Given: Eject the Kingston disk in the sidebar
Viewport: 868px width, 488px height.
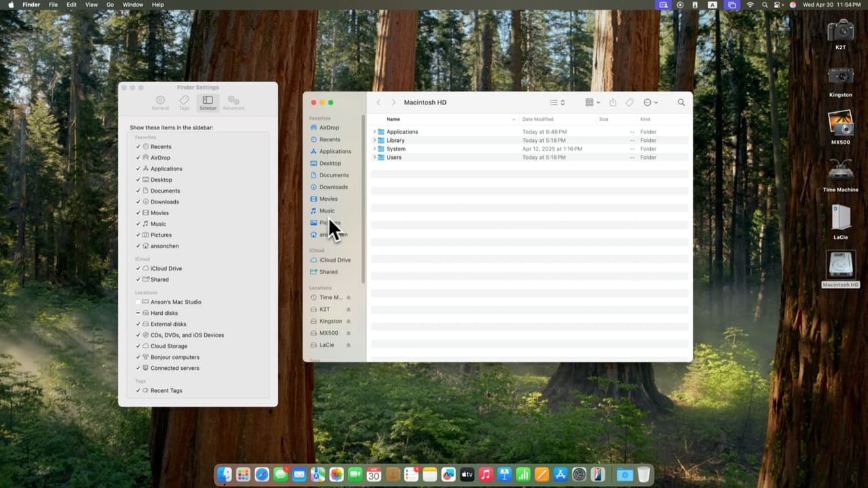Looking at the screenshot, I should pyautogui.click(x=349, y=321).
